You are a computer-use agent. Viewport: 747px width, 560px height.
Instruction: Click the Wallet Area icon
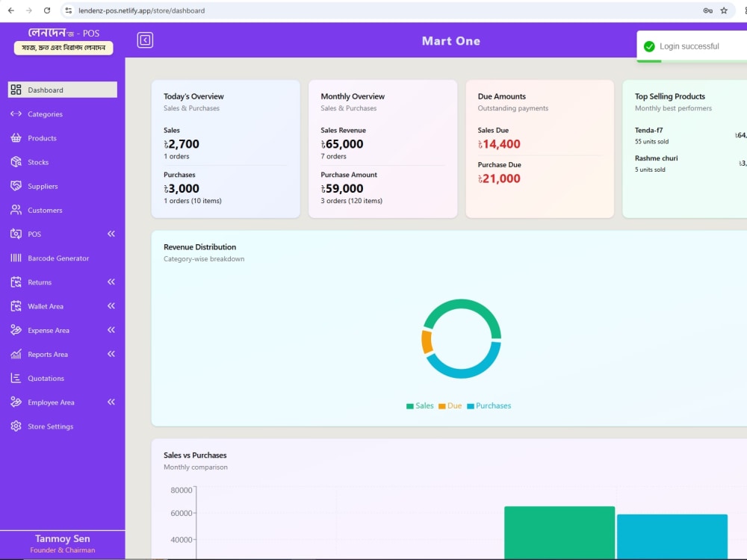(x=16, y=305)
